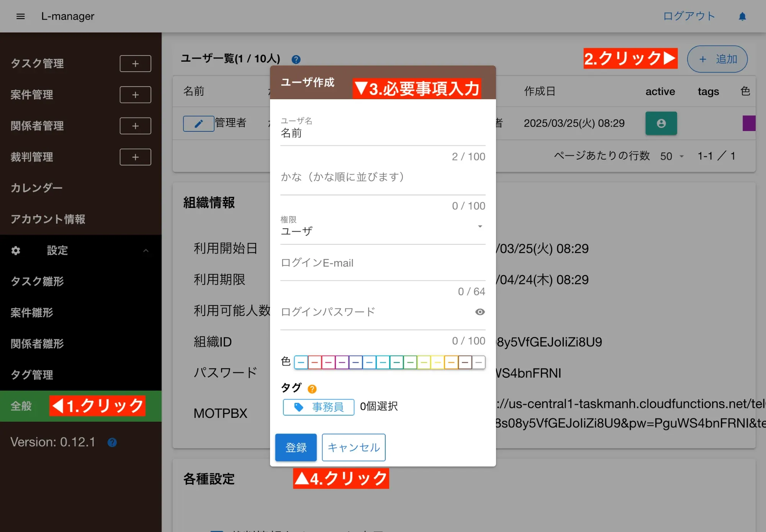Open the 権限 dropdown showing ユーザ
This screenshot has width=766, height=532.
click(382, 231)
